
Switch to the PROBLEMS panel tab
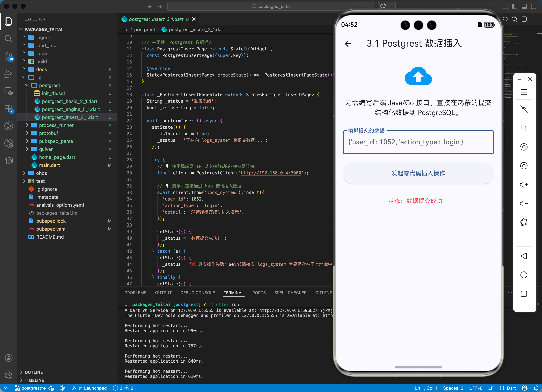coord(135,293)
